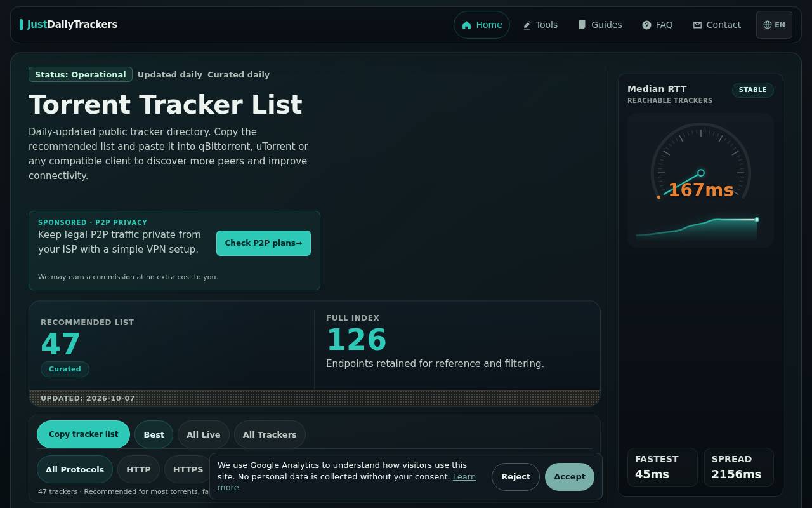This screenshot has width=812, height=508.
Task: Click the 167ms gauge reading
Action: click(701, 190)
